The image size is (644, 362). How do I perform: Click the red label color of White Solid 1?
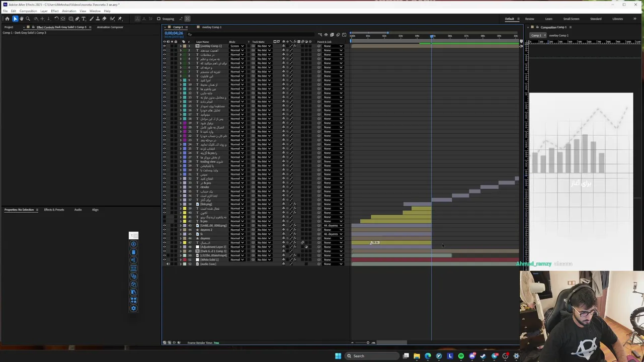[185, 259]
